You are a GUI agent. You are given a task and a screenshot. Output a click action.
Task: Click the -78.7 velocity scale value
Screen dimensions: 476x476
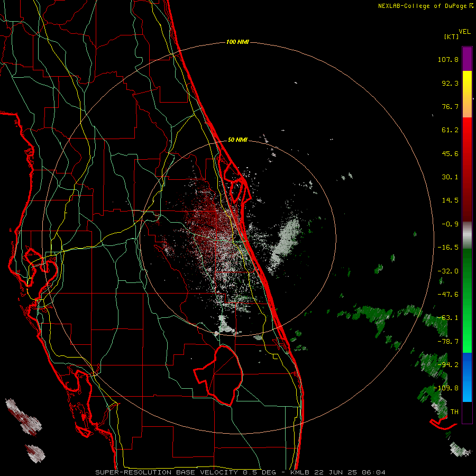point(448,342)
